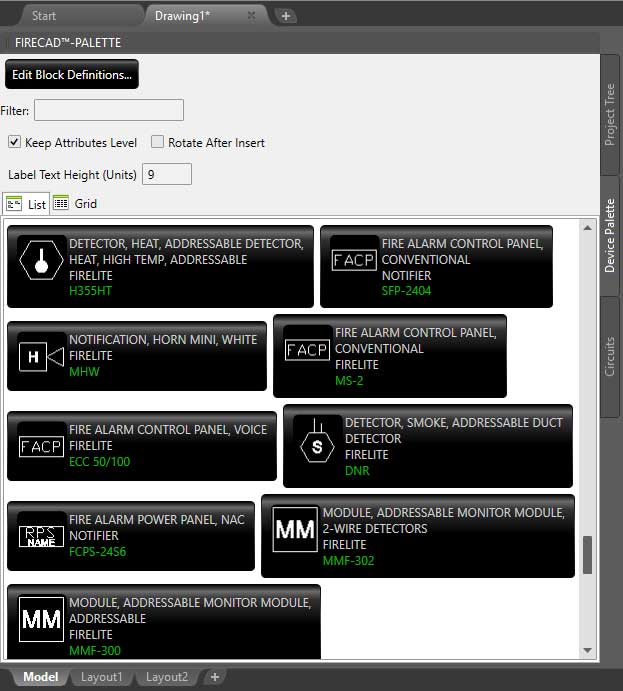623x691 pixels.
Task: Enable Rotate After Insert checkbox
Action: pos(157,142)
